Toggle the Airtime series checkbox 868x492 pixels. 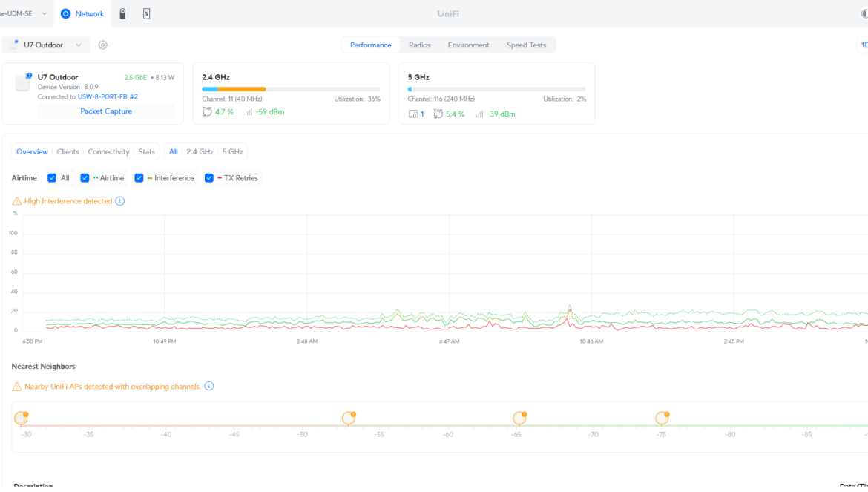[85, 178]
